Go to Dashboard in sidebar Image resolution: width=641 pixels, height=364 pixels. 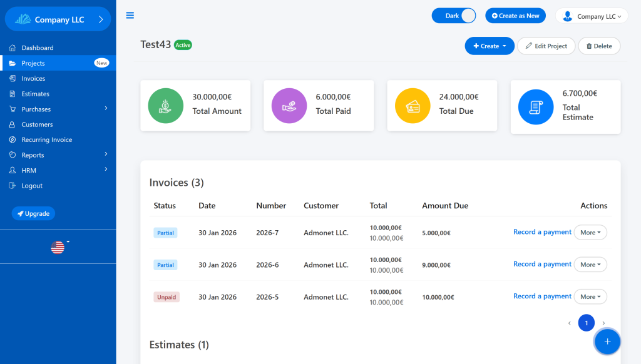pyautogui.click(x=37, y=48)
